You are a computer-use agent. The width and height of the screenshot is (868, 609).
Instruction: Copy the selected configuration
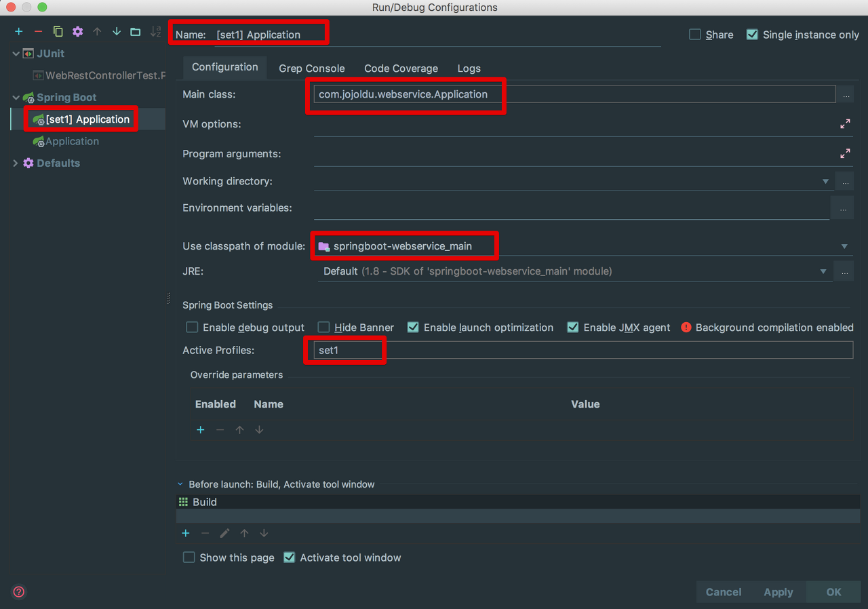58,31
